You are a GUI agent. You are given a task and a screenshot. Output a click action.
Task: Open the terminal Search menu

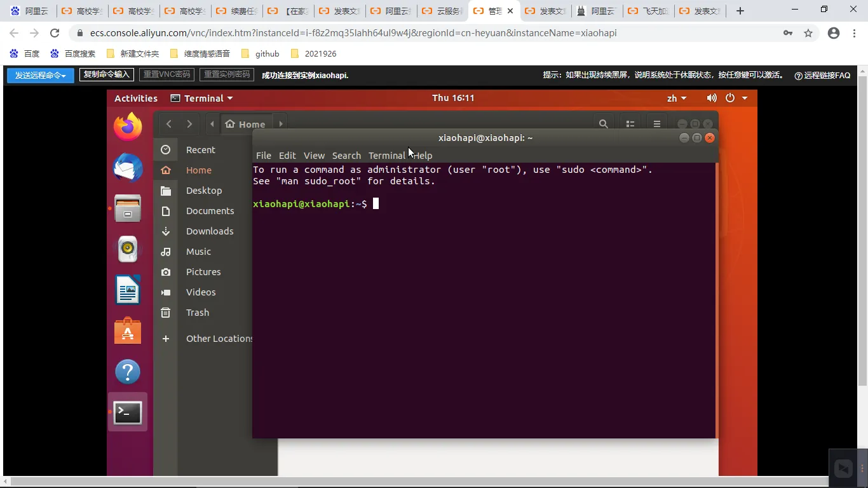coord(346,156)
